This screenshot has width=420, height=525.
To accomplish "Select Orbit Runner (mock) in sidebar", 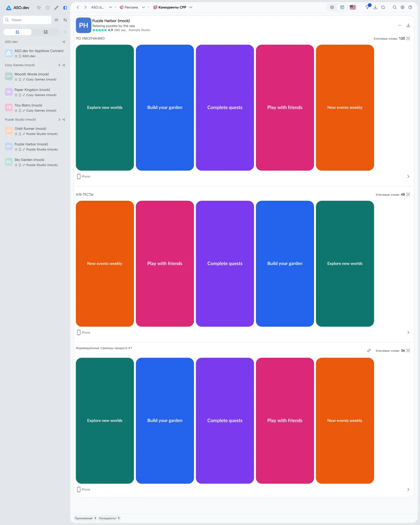I will 35,131.
